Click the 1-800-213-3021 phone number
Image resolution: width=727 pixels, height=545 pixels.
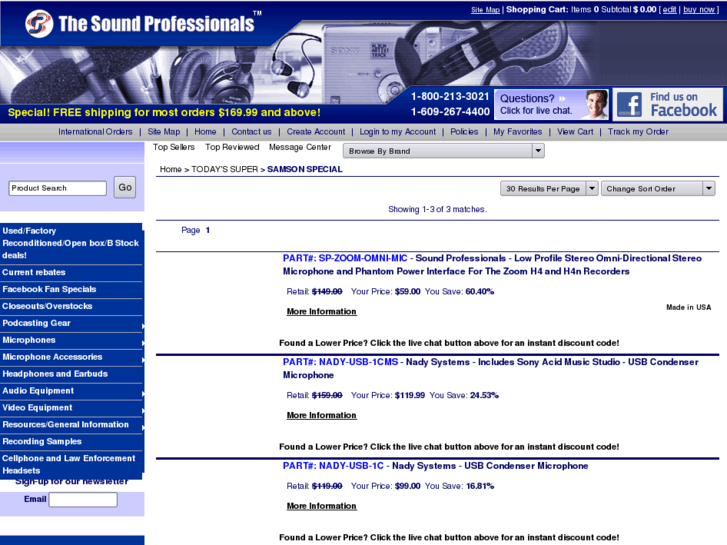coord(450,96)
